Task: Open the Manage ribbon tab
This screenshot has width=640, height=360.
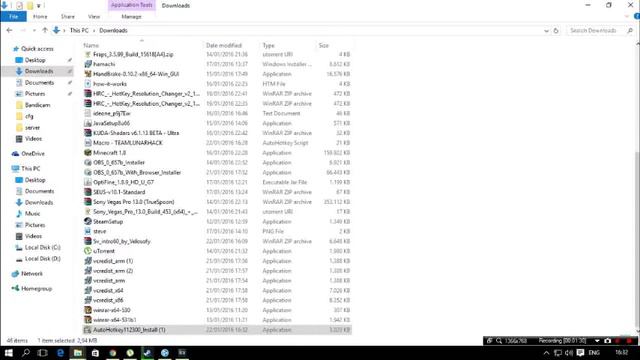Action: click(131, 17)
